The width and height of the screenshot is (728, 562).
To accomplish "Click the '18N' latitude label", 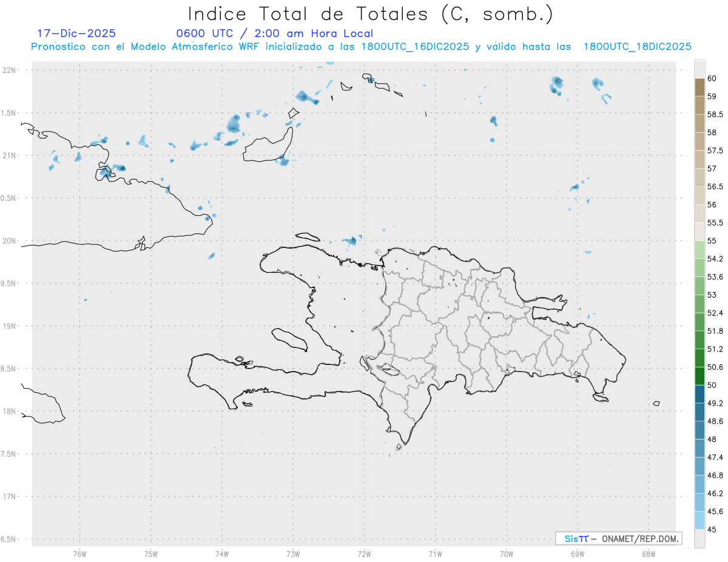I will pyautogui.click(x=10, y=411).
